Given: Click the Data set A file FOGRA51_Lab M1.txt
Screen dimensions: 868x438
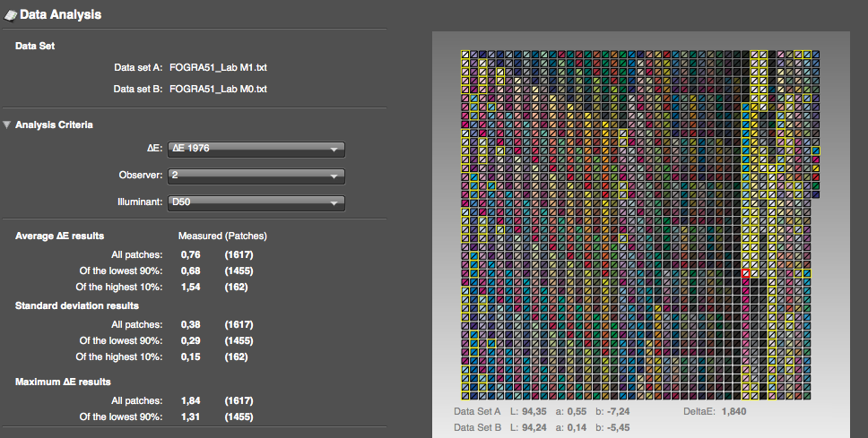Looking at the screenshot, I should pyautogui.click(x=218, y=67).
